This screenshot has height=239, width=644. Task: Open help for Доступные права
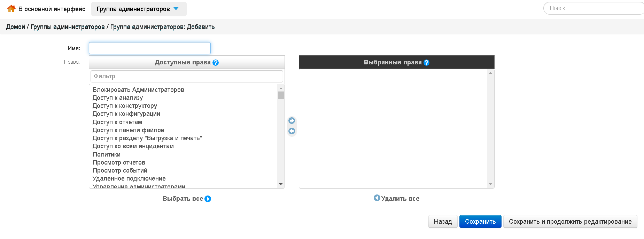click(x=216, y=63)
